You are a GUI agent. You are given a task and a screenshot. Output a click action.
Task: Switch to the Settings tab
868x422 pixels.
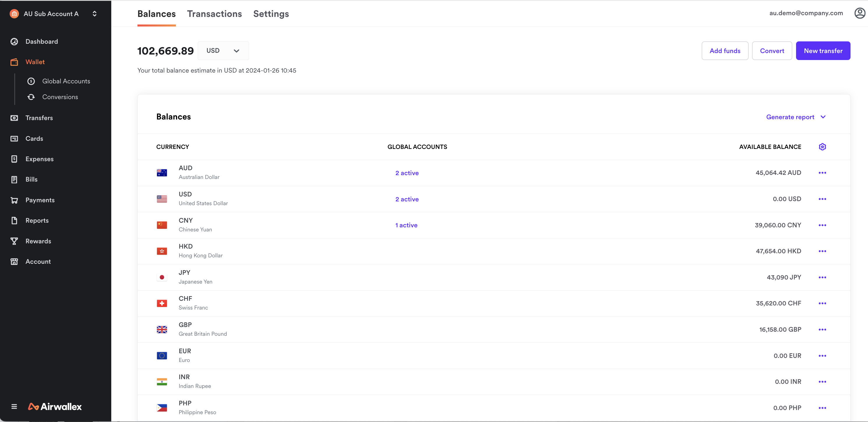(x=271, y=14)
